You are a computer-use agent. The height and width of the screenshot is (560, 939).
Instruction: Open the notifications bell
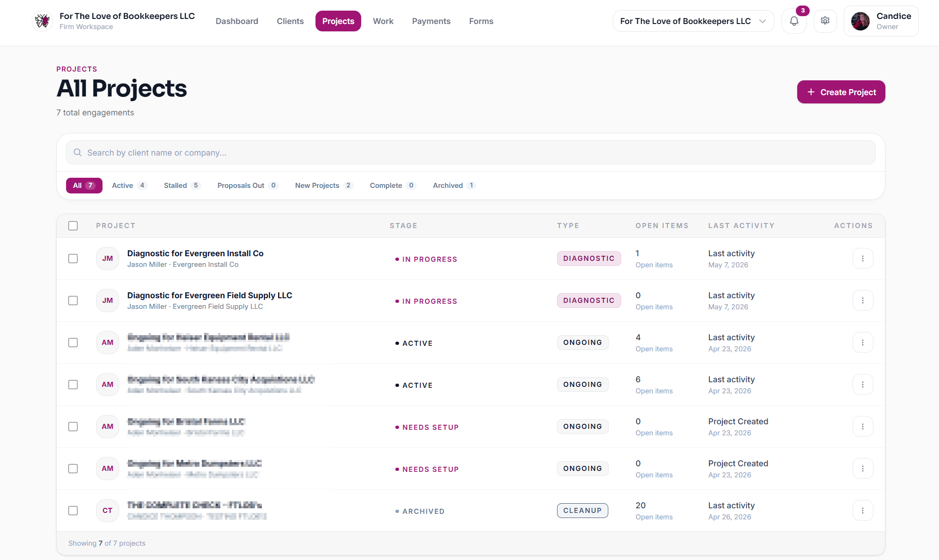(794, 21)
